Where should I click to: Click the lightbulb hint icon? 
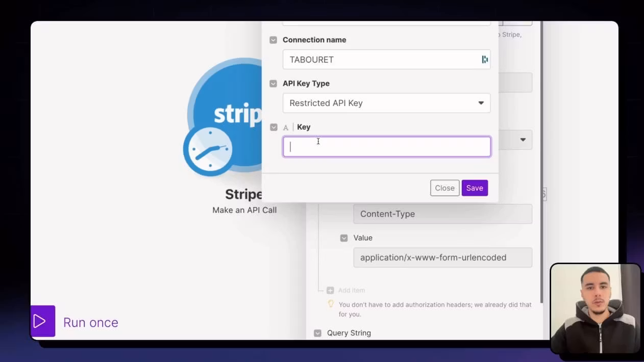pos(331,304)
